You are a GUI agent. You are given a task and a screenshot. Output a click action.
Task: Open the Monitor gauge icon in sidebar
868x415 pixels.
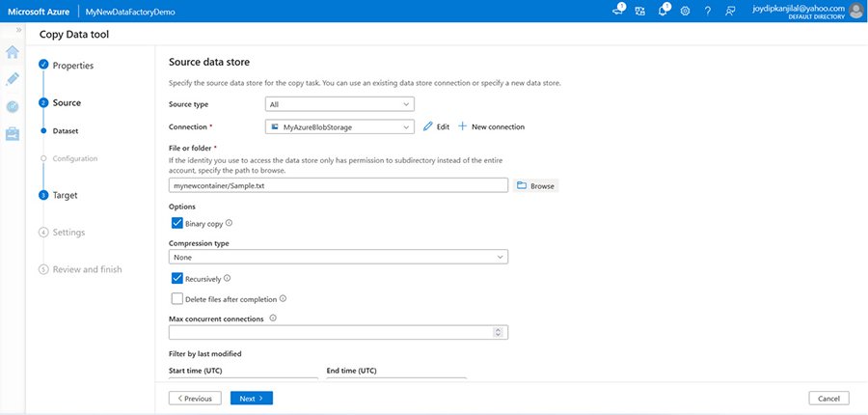tap(13, 107)
